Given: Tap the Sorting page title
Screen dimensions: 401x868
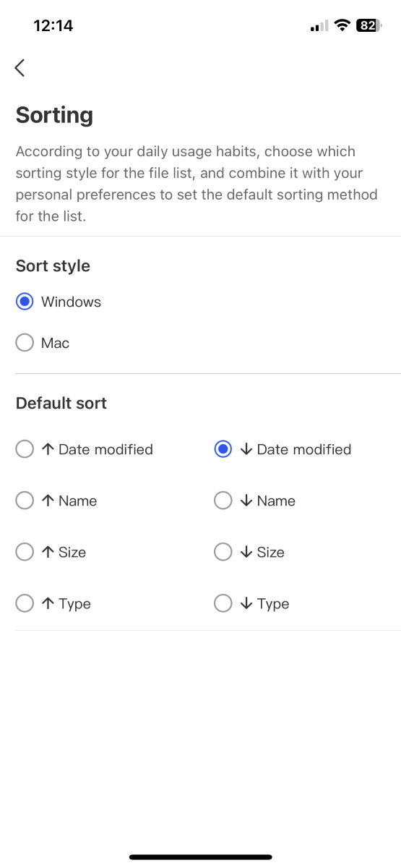Looking at the screenshot, I should click(x=54, y=115).
